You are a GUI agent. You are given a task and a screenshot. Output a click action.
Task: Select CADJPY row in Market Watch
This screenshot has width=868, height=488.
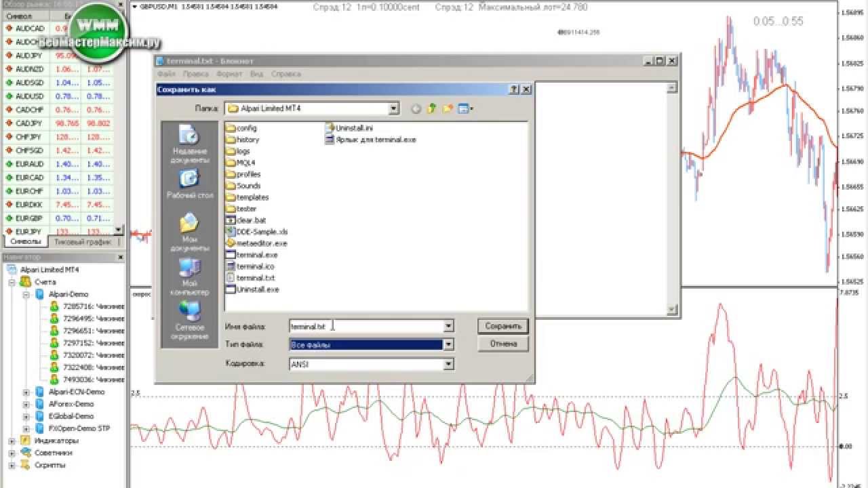[x=60, y=123]
